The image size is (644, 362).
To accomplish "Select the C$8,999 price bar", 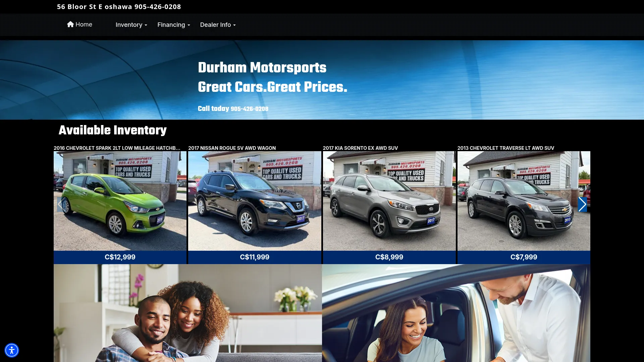I will [389, 257].
